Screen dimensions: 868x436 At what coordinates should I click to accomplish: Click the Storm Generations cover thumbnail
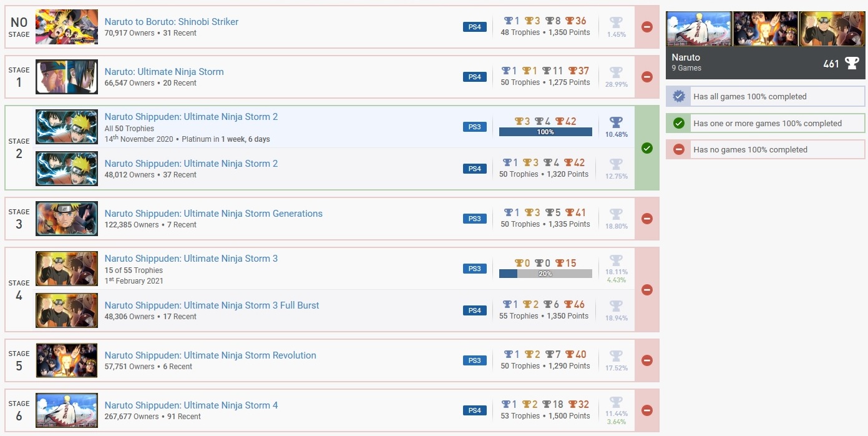[67, 219]
